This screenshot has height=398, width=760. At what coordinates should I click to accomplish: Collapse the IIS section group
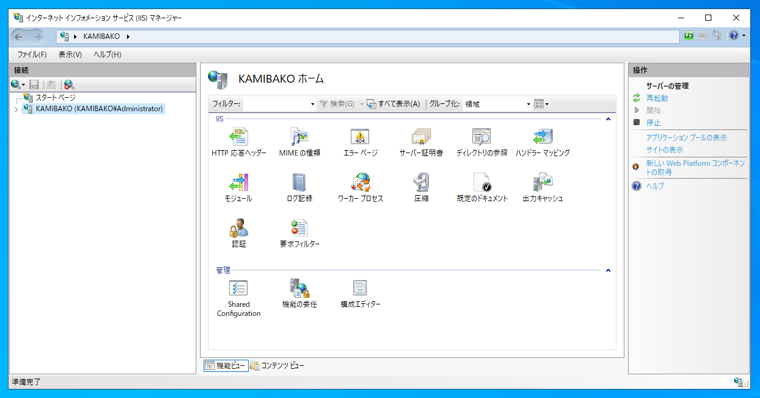coord(608,119)
